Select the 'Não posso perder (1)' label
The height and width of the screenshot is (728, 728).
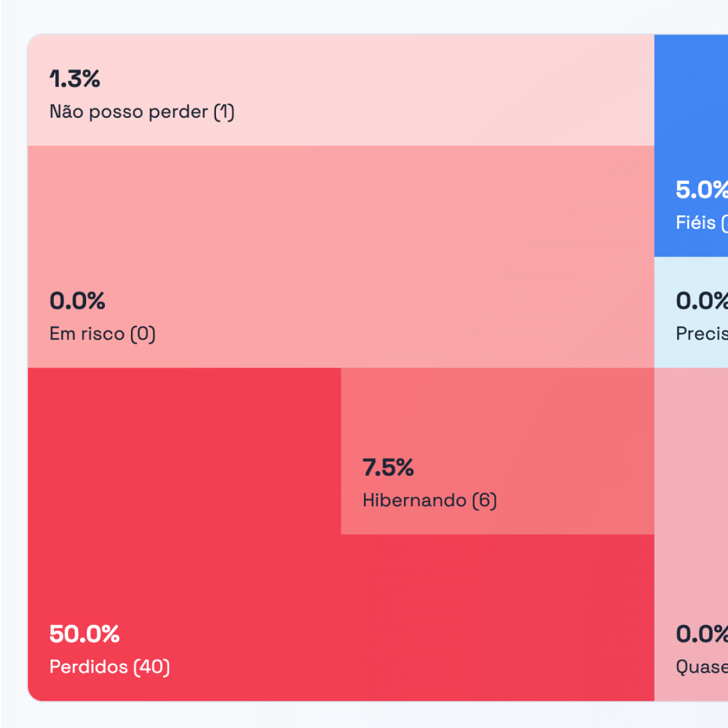142,112
